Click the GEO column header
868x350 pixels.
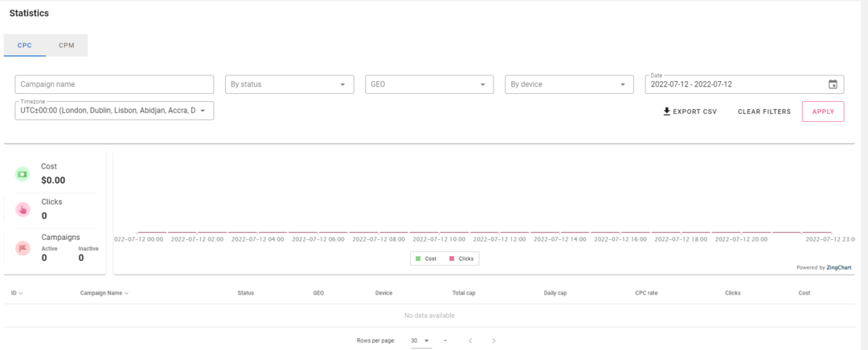click(318, 293)
